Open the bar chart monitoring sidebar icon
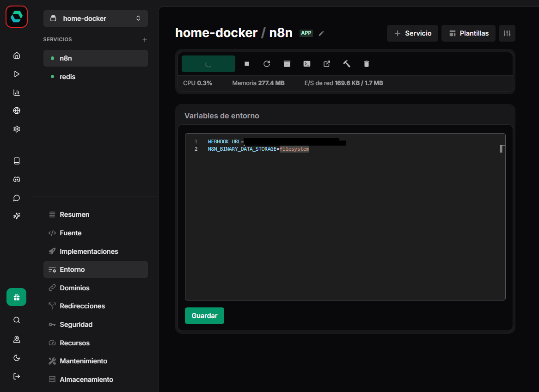539x392 pixels. click(17, 92)
